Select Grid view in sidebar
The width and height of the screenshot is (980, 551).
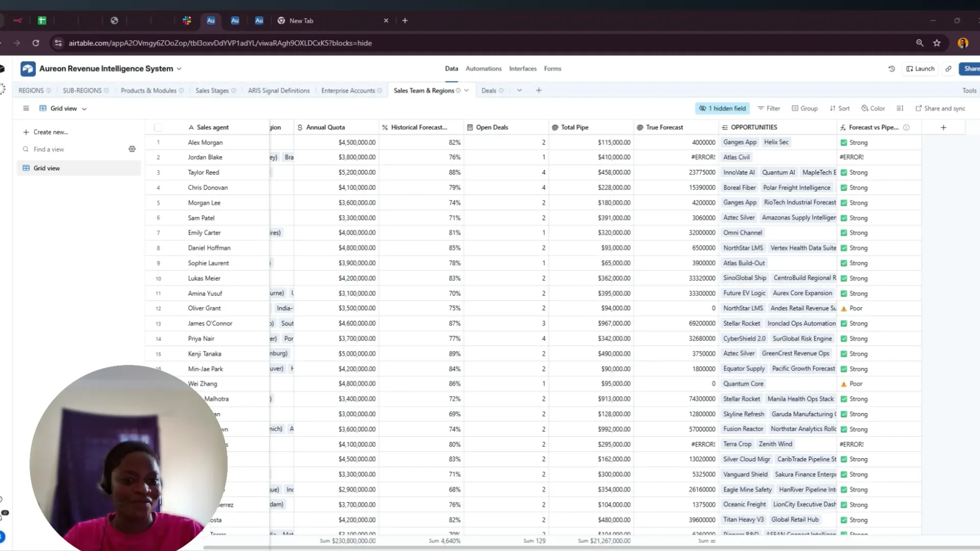79,168
